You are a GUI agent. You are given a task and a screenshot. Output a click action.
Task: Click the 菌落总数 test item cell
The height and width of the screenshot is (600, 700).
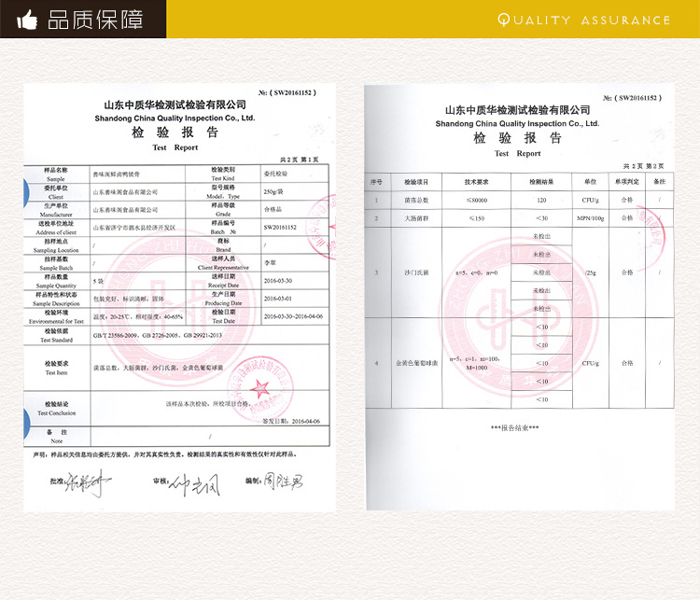click(416, 200)
